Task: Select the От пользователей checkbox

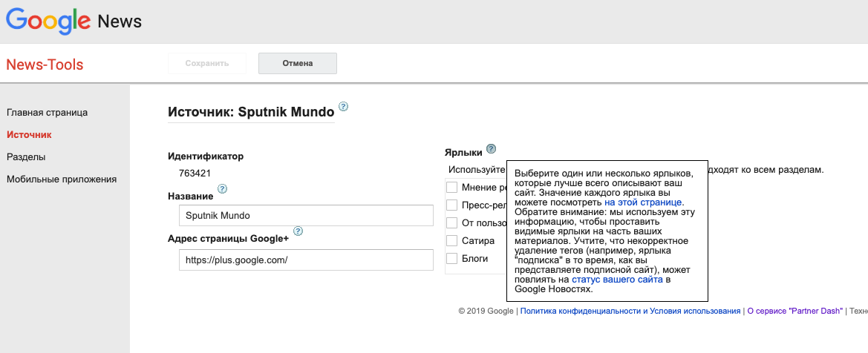Action: point(451,222)
